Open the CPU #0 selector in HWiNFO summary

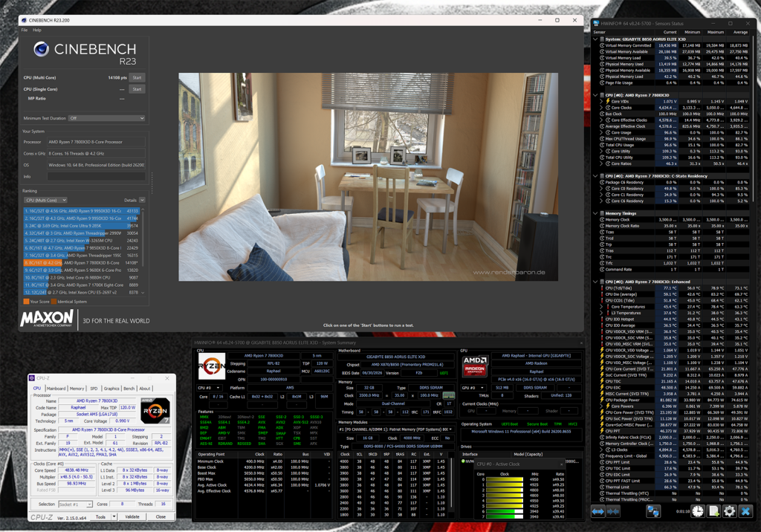pos(210,388)
